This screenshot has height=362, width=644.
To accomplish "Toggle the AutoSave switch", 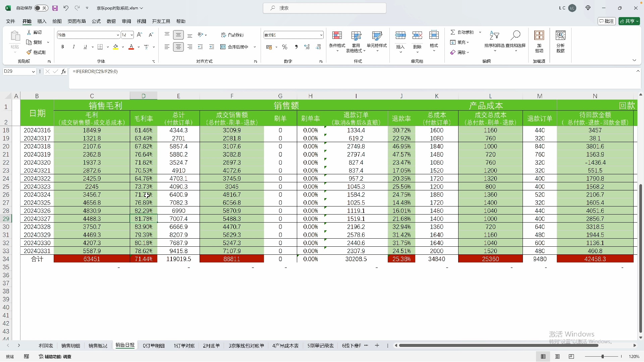I will click(41, 8).
